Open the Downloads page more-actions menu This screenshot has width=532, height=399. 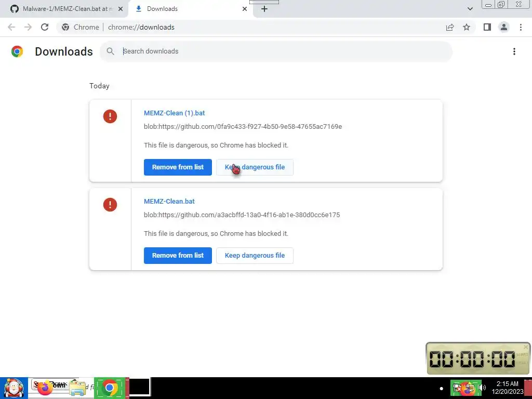point(514,51)
